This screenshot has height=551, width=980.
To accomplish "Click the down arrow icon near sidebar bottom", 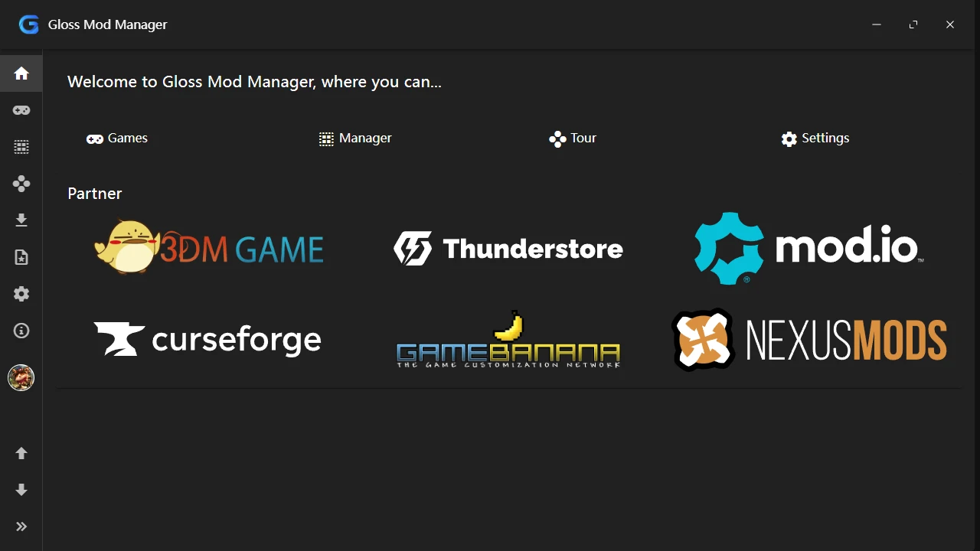I will [x=21, y=490].
